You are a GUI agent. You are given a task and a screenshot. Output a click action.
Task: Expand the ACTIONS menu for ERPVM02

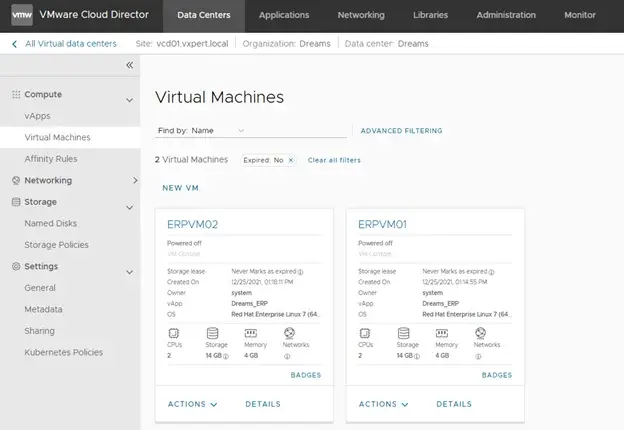pyautogui.click(x=192, y=404)
